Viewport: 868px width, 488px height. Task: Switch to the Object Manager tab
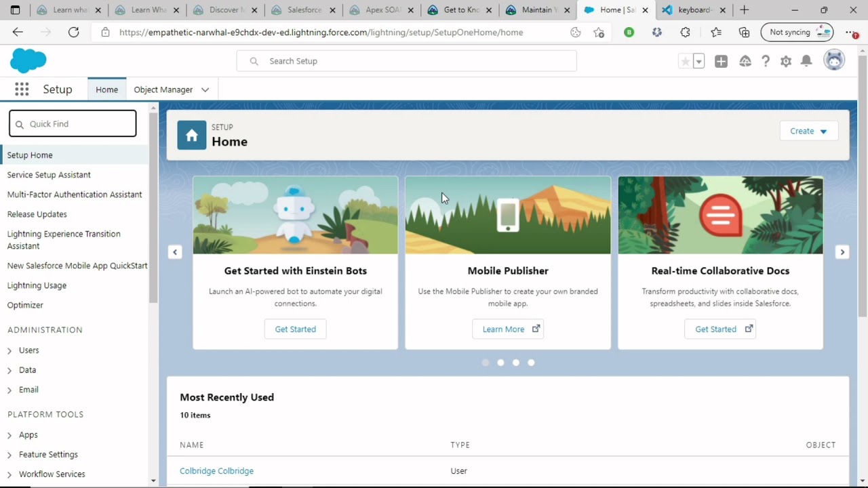point(163,89)
